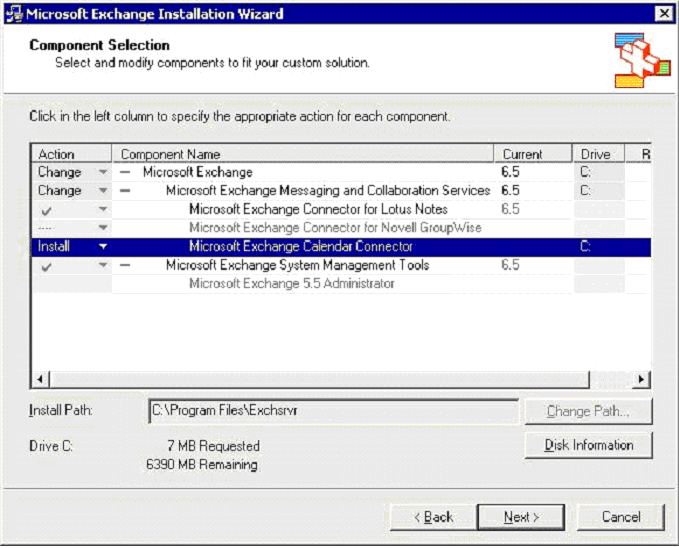679x548 pixels.
Task: Go Back to the previous wizard page
Action: click(x=433, y=517)
